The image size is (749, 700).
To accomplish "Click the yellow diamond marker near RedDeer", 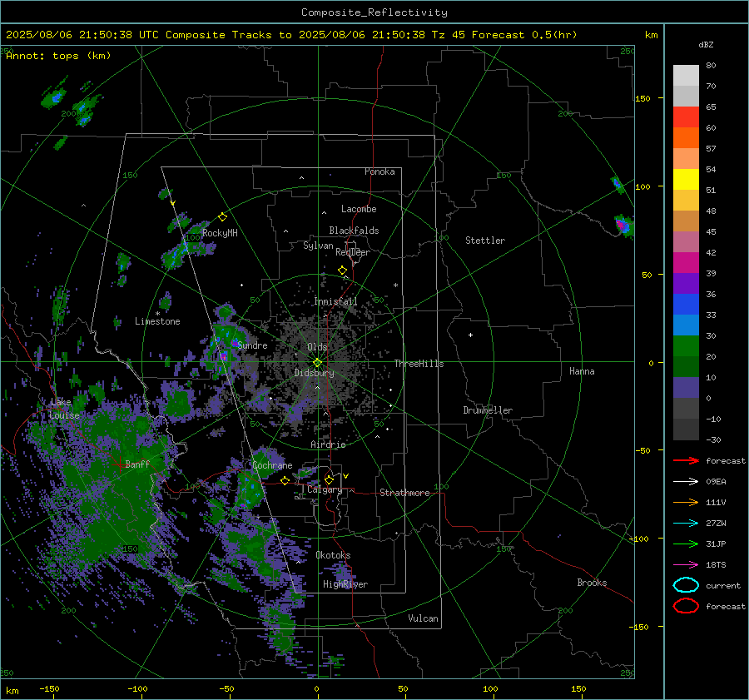I will click(342, 271).
